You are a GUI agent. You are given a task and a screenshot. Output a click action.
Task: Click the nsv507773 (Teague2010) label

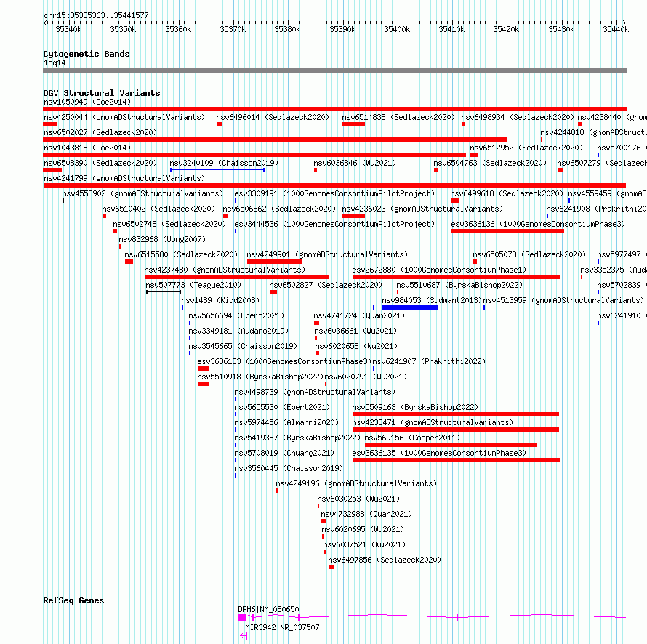click(x=193, y=285)
